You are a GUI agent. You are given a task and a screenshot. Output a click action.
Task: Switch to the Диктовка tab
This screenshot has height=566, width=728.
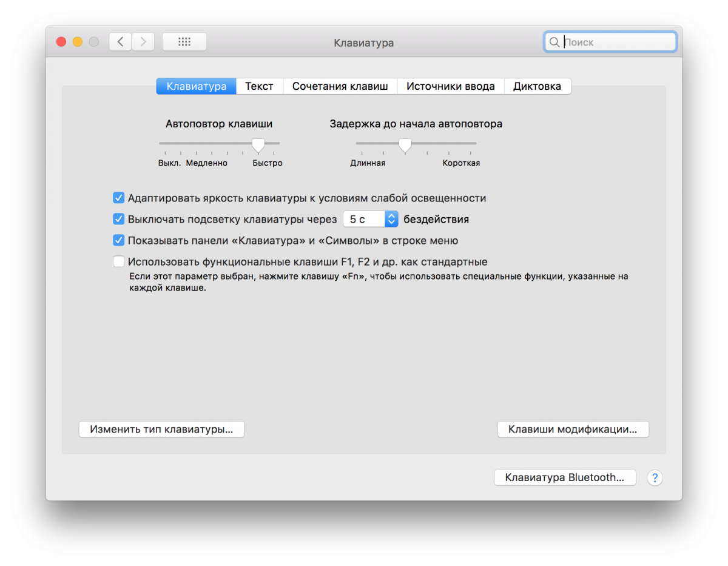click(x=537, y=86)
